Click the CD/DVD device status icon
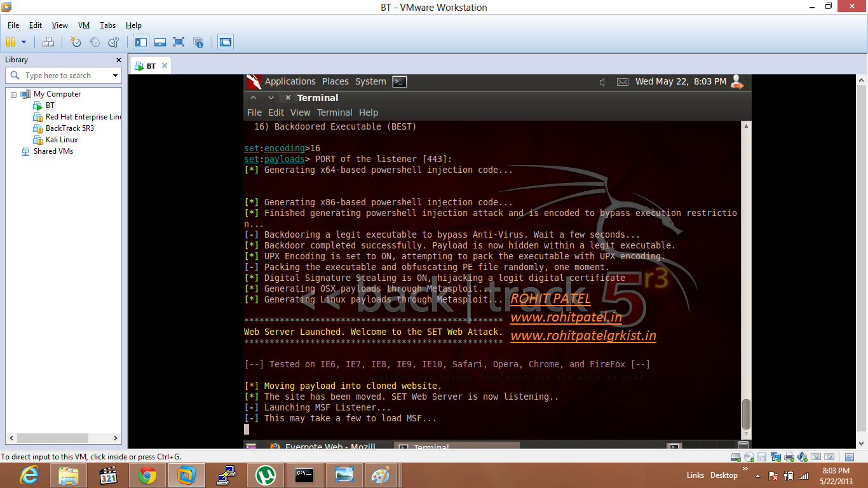868x488 pixels. [749, 457]
